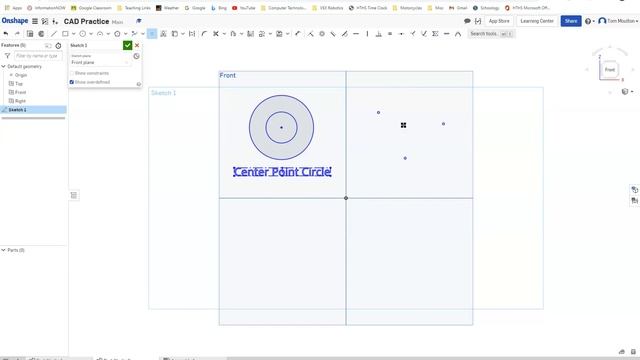Screen dimensions: 640x360
Task: Click the highlighted Point tool in toolbar
Action: 152,34
